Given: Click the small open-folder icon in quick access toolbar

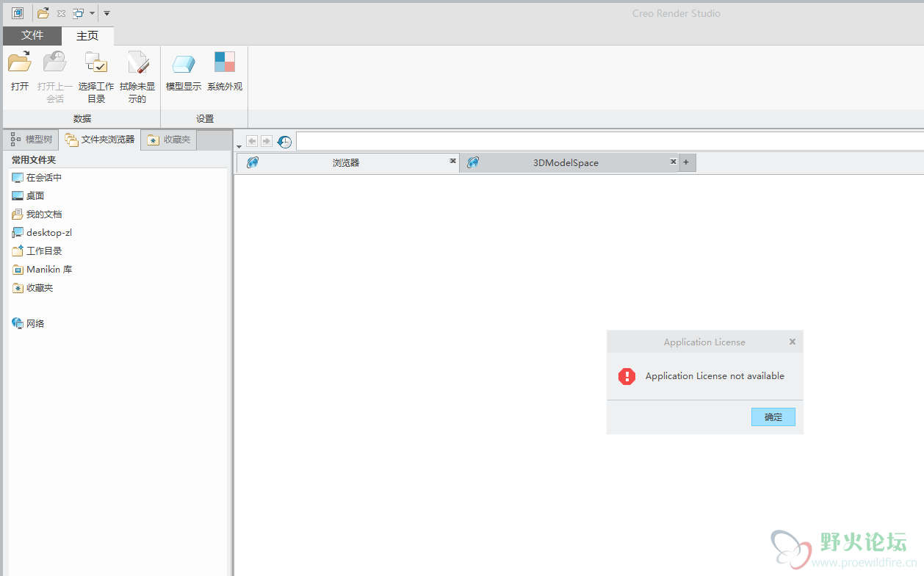Looking at the screenshot, I should coord(43,13).
